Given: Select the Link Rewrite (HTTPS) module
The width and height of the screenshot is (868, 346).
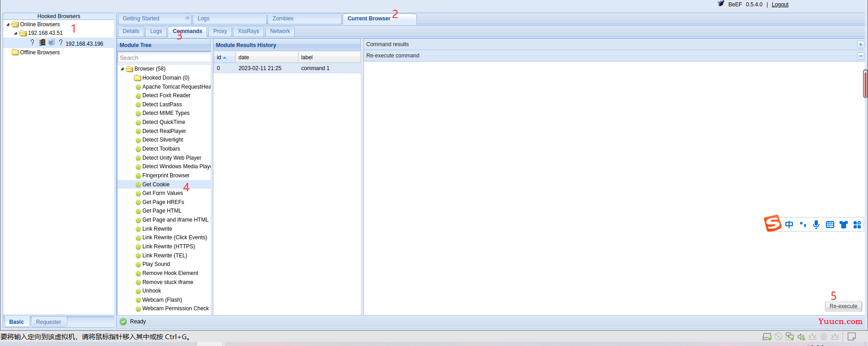Looking at the screenshot, I should (169, 246).
